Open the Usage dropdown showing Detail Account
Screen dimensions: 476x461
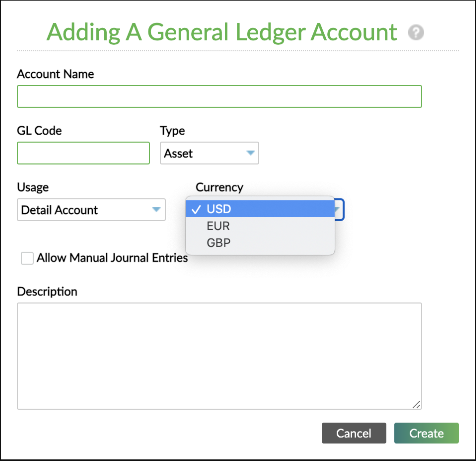click(91, 210)
